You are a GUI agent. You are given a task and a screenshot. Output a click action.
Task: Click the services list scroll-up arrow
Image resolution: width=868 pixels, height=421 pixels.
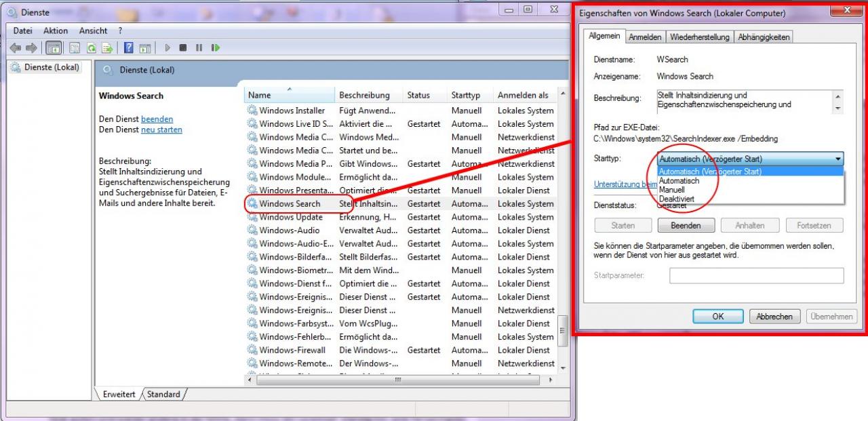tap(563, 94)
